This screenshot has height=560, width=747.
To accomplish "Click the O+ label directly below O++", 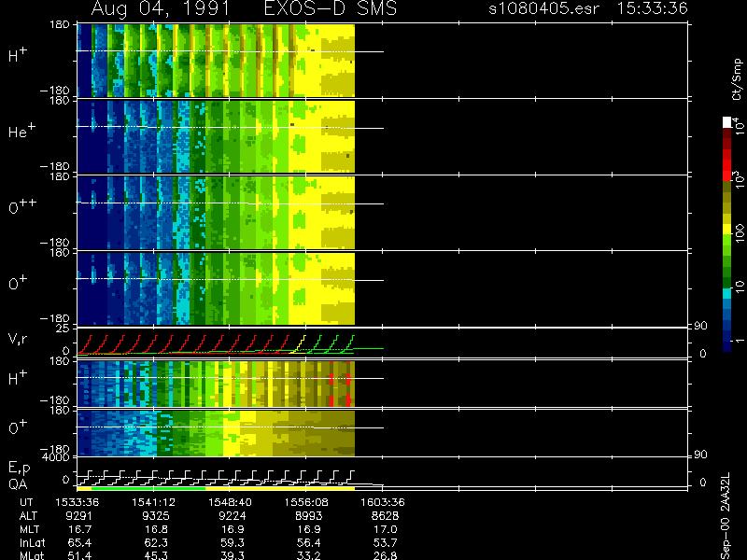I will pos(18,283).
